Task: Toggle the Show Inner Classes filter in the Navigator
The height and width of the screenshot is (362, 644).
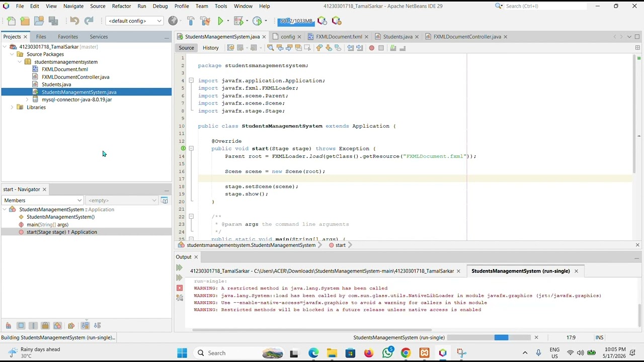Action: pos(57,326)
